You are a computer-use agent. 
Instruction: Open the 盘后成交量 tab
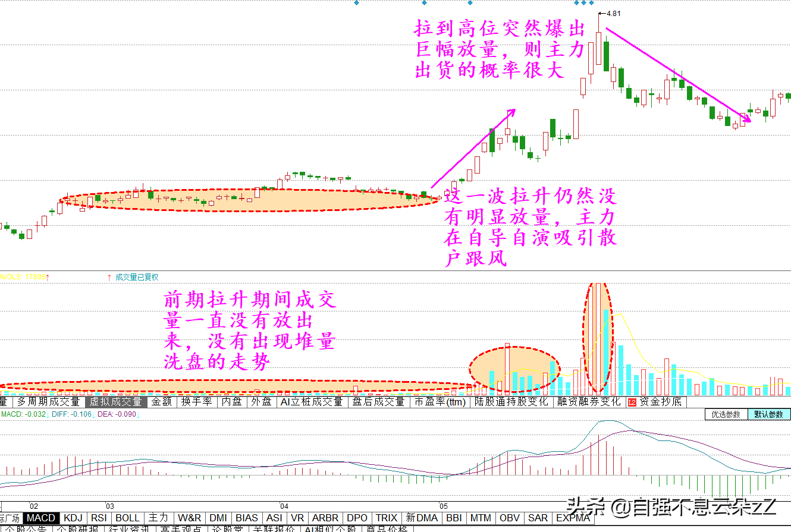(378, 402)
